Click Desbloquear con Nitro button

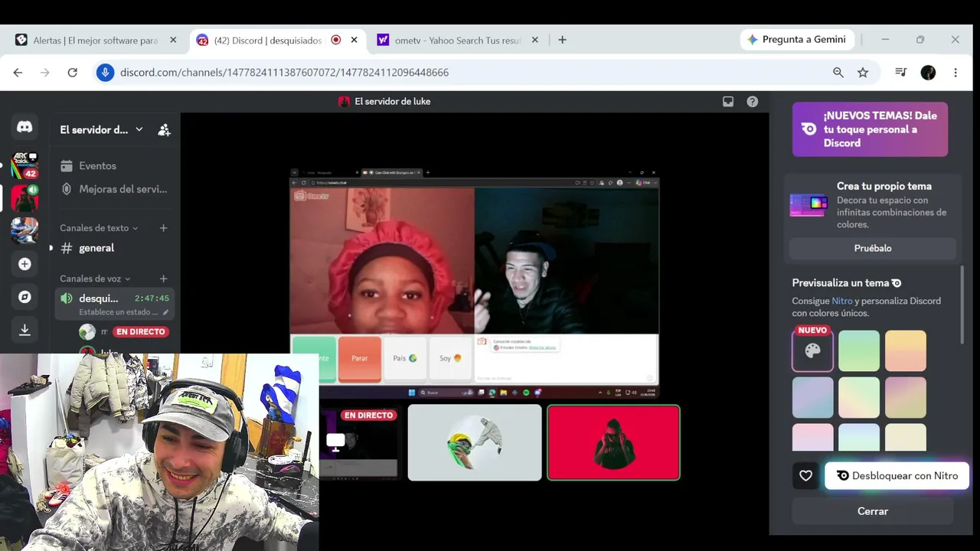tap(897, 476)
